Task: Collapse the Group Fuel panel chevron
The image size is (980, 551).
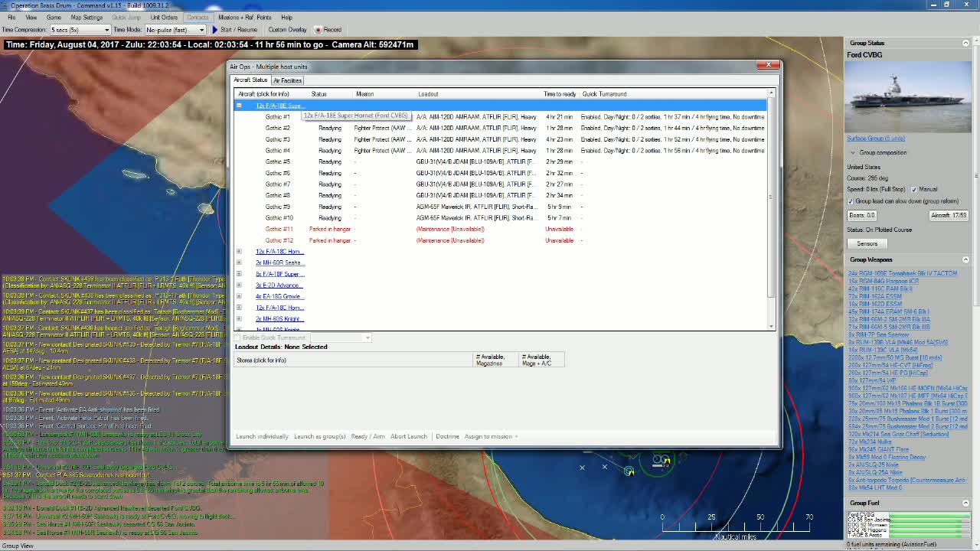Action: click(x=965, y=503)
